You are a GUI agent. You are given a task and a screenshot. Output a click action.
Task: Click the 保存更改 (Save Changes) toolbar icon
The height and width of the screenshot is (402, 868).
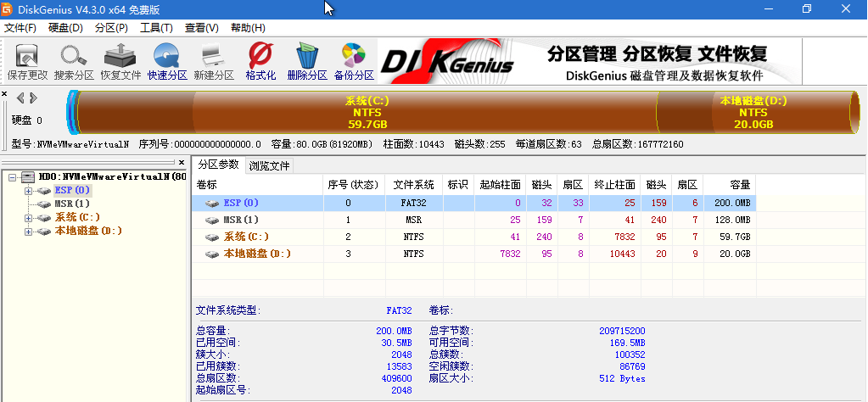coord(28,61)
